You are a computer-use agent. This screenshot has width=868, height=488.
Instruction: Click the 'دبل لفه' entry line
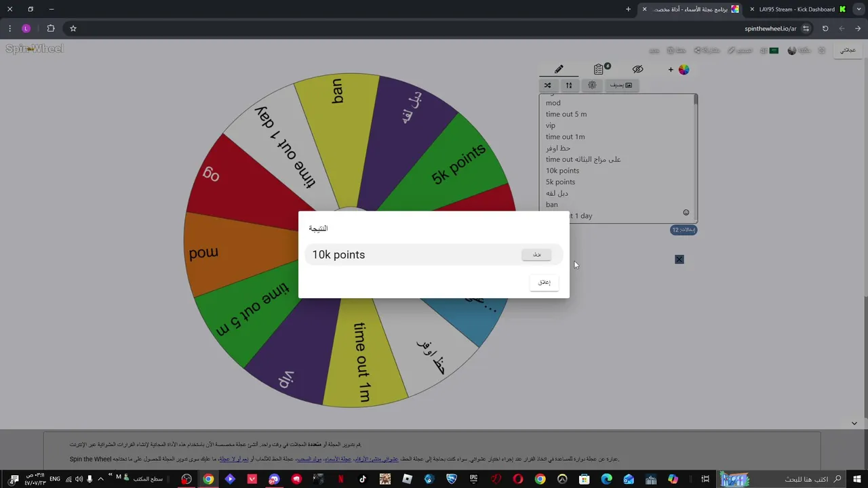pos(557,193)
